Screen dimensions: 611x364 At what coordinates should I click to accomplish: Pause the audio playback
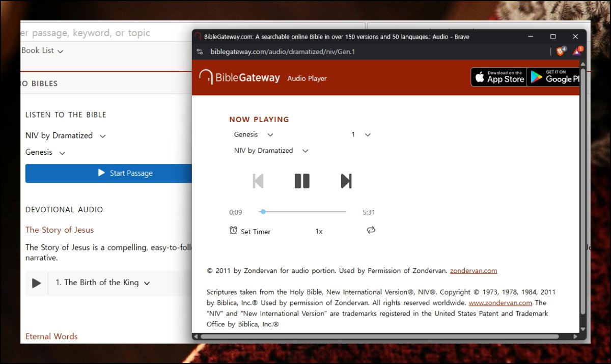click(302, 181)
